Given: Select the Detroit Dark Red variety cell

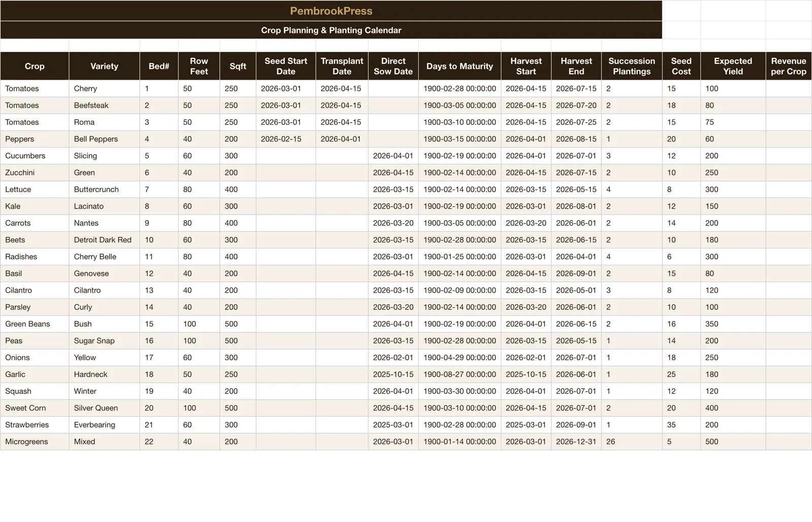Looking at the screenshot, I should point(104,239).
